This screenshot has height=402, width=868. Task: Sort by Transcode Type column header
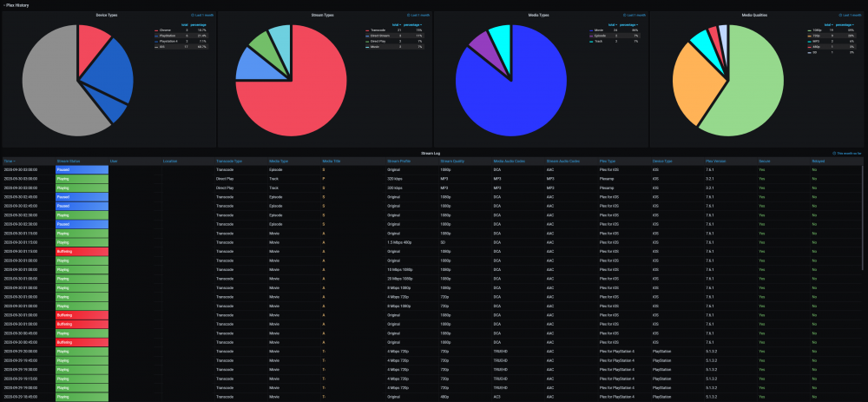coord(229,161)
